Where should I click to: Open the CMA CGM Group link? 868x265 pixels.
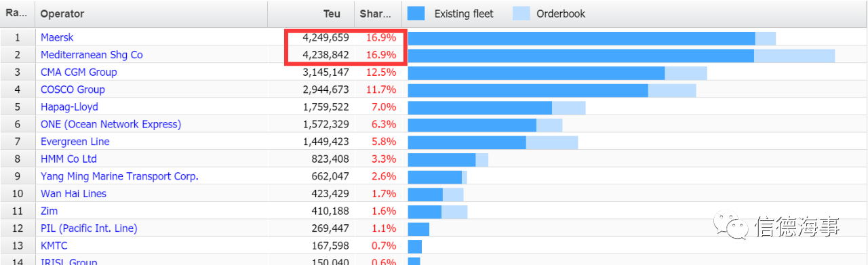[79, 72]
